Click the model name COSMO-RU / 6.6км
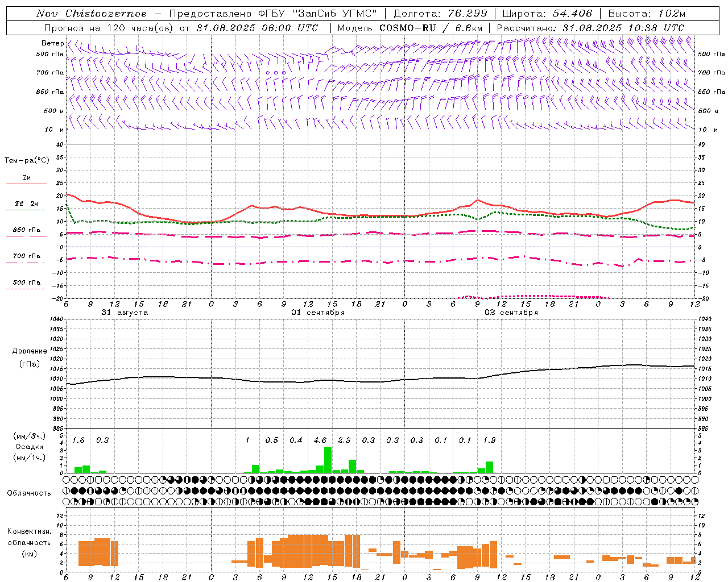This screenshot has width=728, height=582. [431, 28]
